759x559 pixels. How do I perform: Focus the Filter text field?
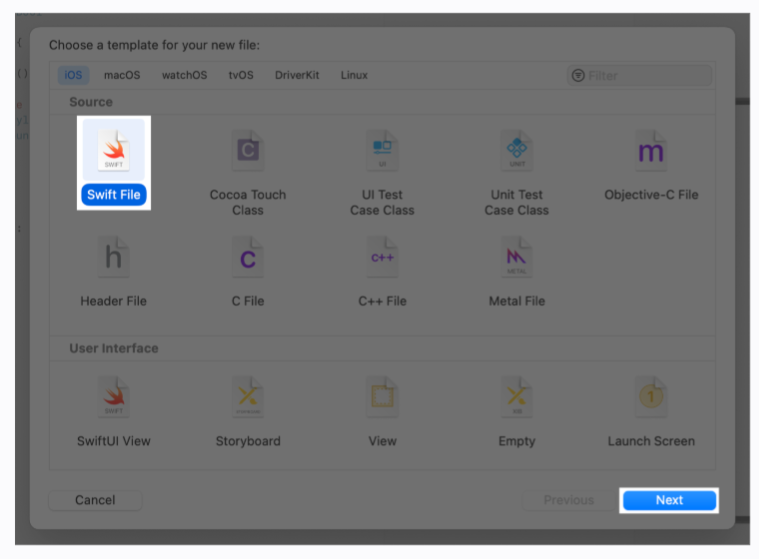point(639,76)
